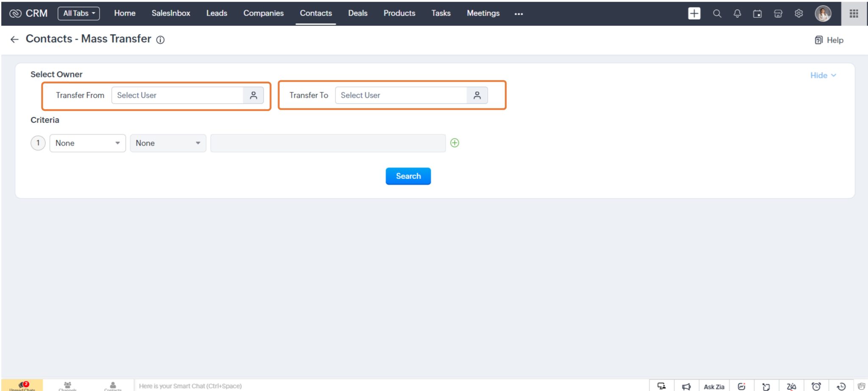Open CRM settings with the gear icon
The image size is (868, 391).
798,13
